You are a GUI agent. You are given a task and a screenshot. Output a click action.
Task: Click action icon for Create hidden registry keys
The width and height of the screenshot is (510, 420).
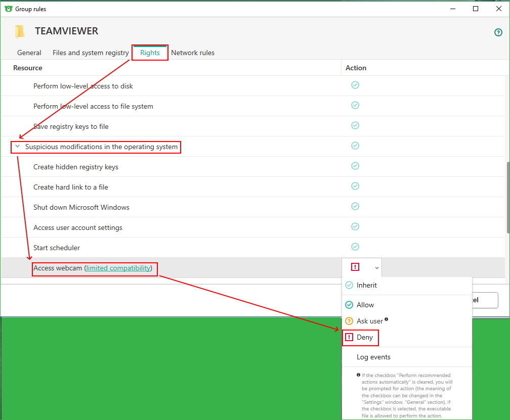[x=355, y=166]
